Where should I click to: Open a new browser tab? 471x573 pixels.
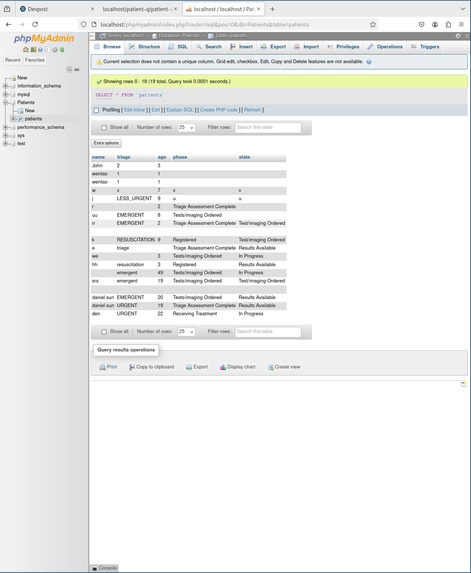tap(272, 9)
